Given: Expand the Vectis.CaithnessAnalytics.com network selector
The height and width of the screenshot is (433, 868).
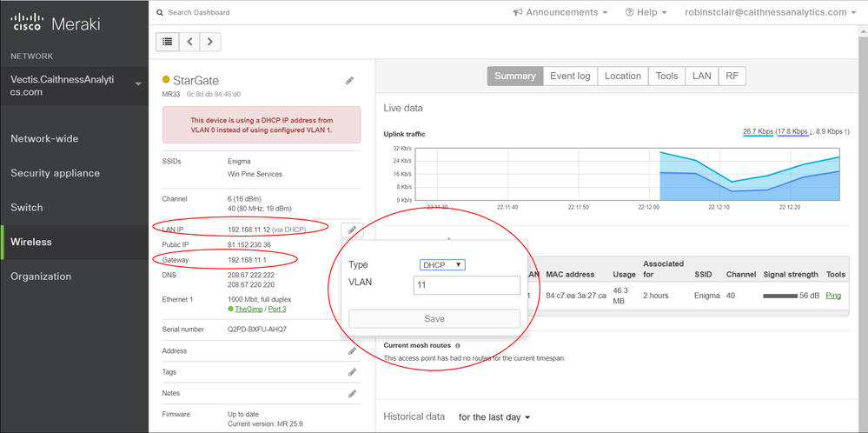Looking at the screenshot, I should coord(74,86).
